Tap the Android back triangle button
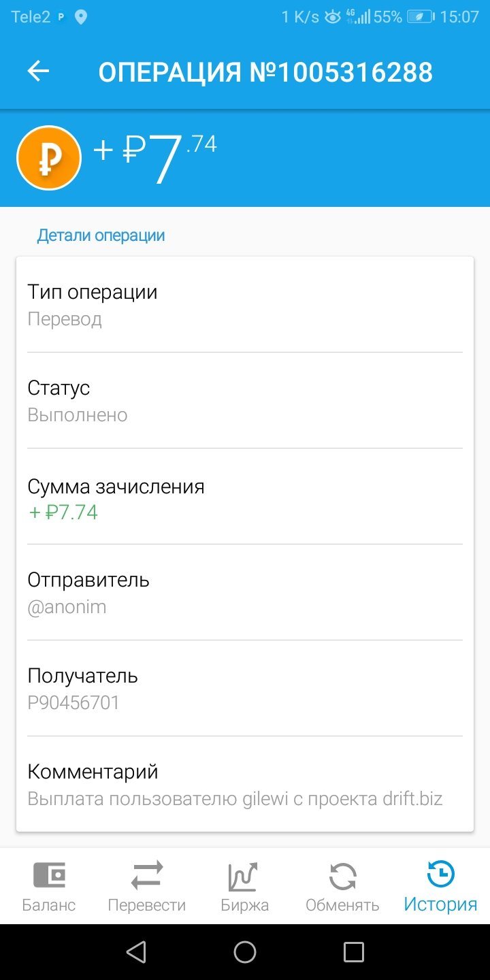This screenshot has height=980, width=490. click(x=137, y=952)
